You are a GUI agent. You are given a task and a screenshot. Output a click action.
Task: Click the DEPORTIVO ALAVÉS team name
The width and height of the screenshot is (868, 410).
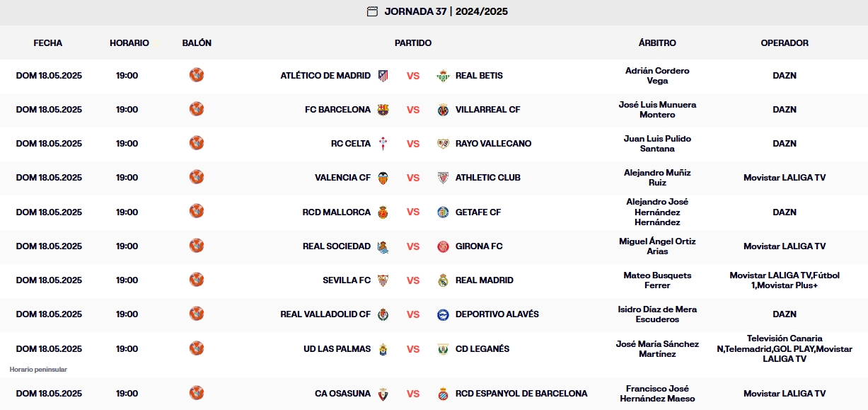pyautogui.click(x=497, y=314)
